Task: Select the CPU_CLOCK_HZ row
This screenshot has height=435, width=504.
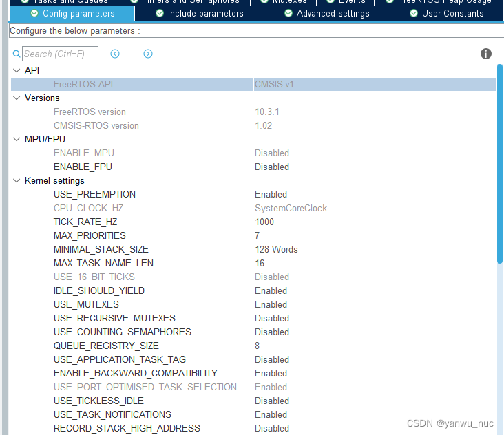Action: (x=253, y=208)
